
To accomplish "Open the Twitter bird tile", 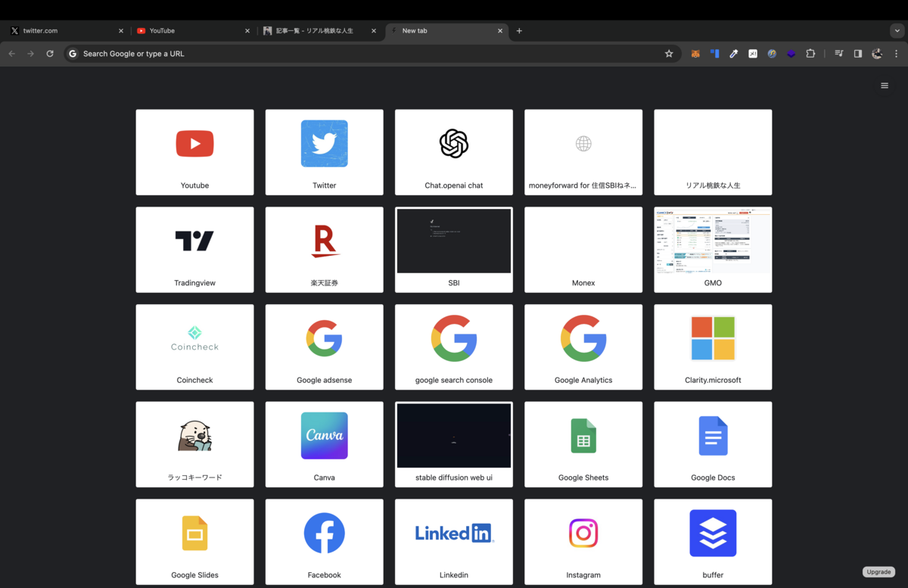I will click(324, 152).
